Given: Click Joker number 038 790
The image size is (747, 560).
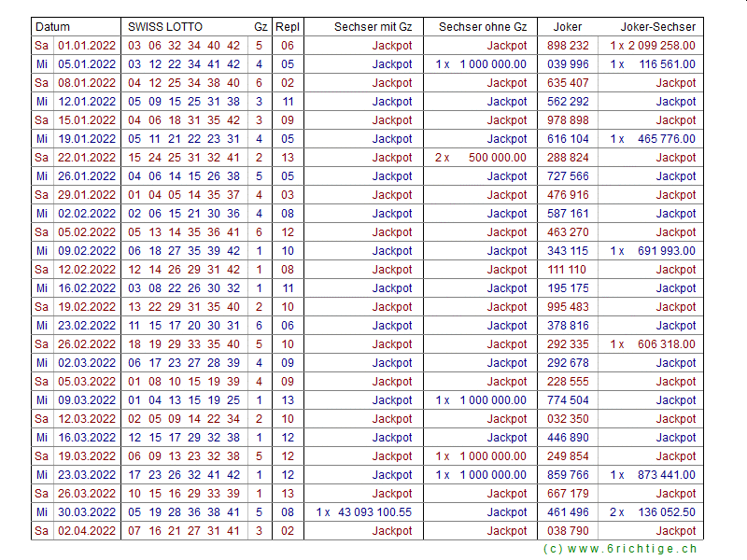Looking at the screenshot, I should [x=568, y=531].
